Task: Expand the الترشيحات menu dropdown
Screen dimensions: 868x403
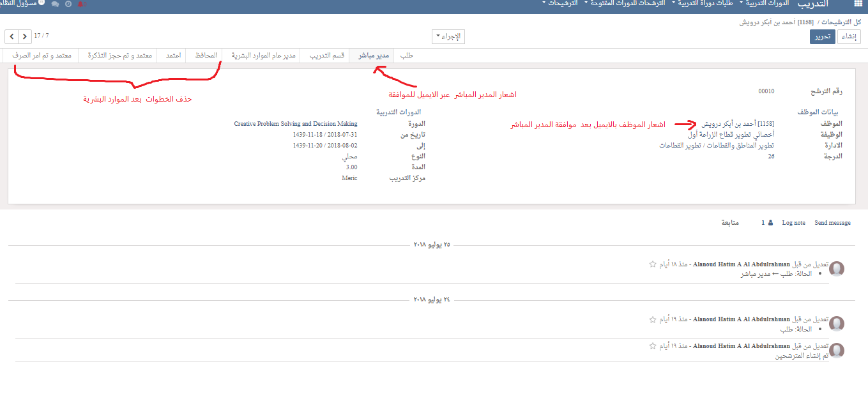Action: point(560,4)
